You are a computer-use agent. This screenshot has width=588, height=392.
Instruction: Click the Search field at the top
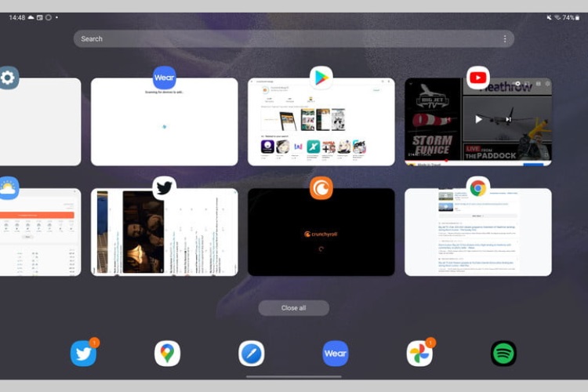point(294,38)
